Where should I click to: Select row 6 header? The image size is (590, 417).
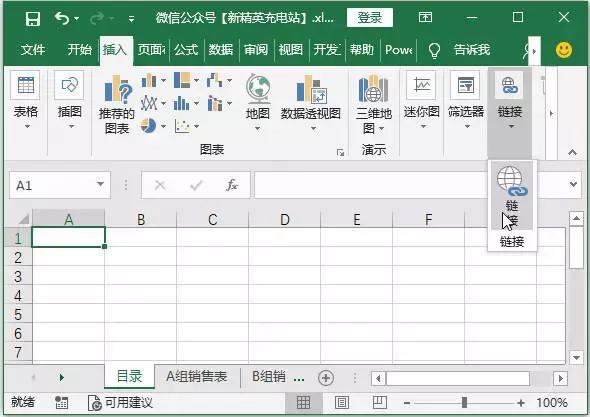coord(18,333)
